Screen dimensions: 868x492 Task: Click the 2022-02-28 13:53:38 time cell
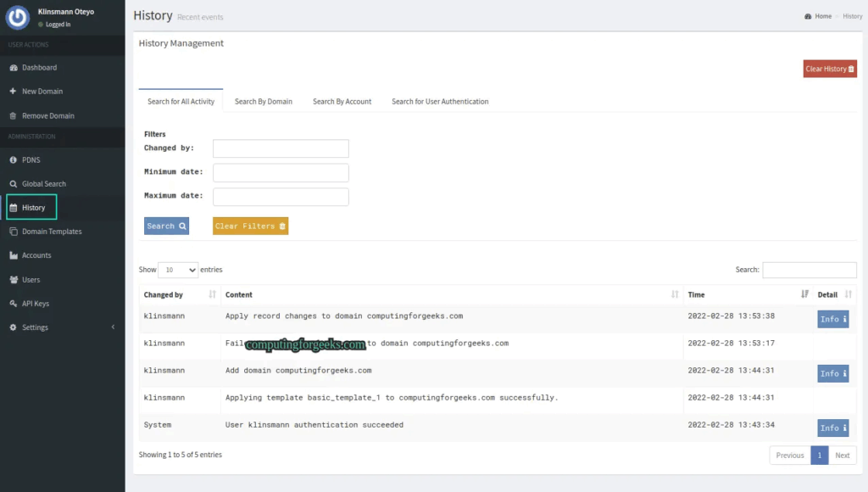[732, 316]
